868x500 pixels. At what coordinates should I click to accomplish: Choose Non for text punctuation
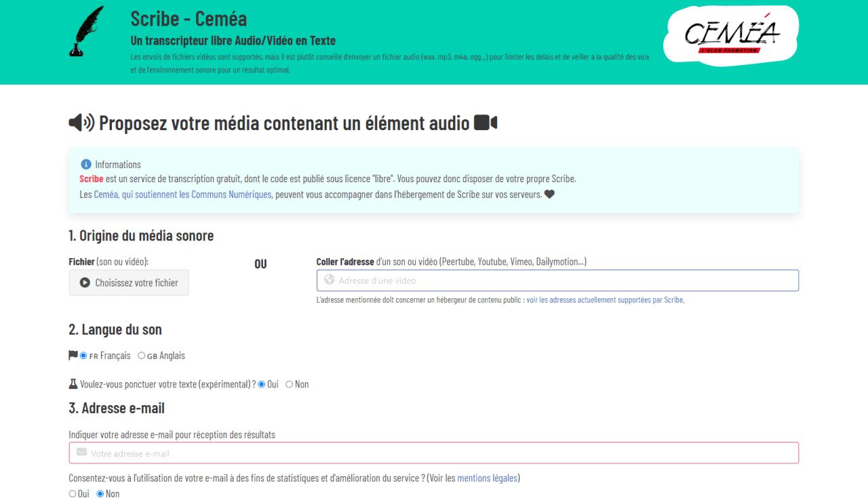coord(289,384)
